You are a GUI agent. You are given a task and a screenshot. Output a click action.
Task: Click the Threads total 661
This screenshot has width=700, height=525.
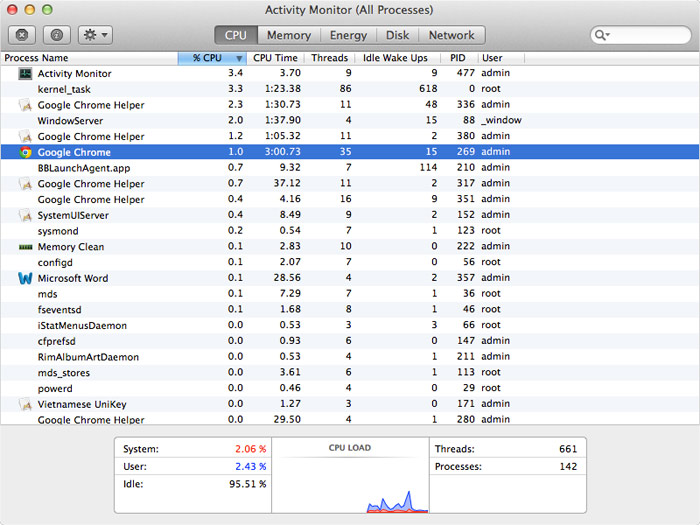click(x=568, y=449)
